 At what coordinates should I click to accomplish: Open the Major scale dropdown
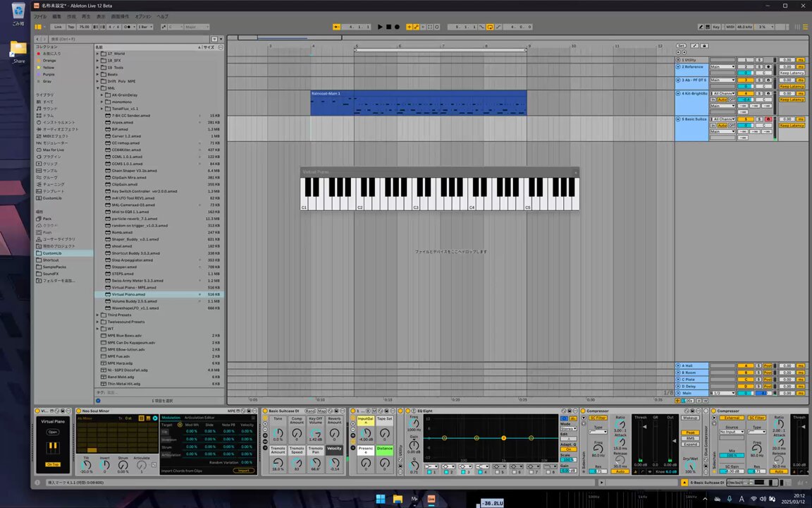tap(197, 27)
